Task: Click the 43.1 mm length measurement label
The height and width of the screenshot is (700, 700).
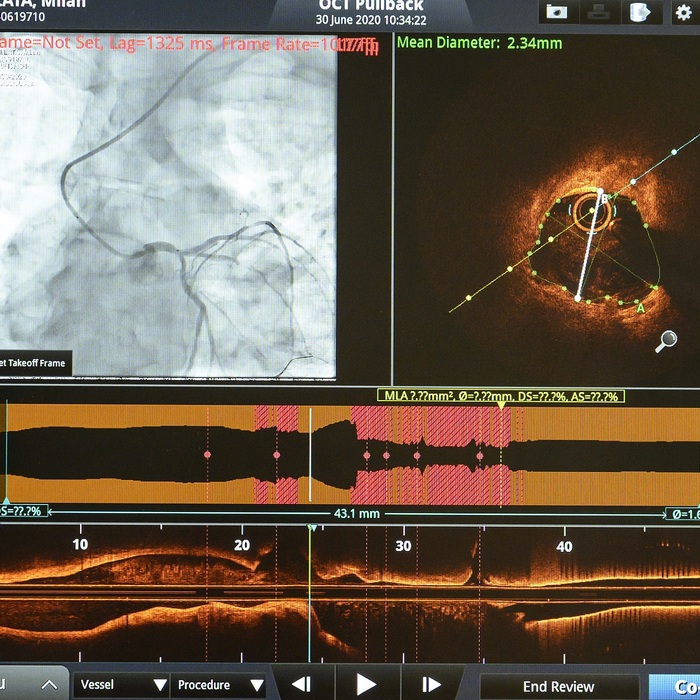Action: [x=356, y=514]
